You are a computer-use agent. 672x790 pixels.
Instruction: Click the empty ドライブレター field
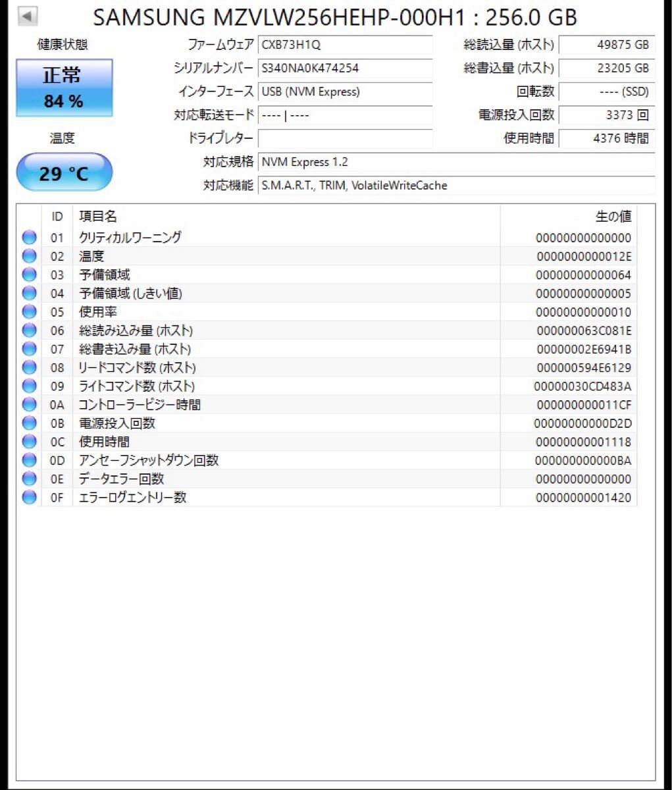346,138
